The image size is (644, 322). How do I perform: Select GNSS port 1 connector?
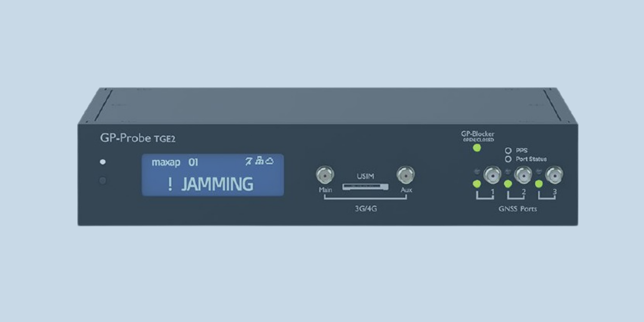(492, 175)
